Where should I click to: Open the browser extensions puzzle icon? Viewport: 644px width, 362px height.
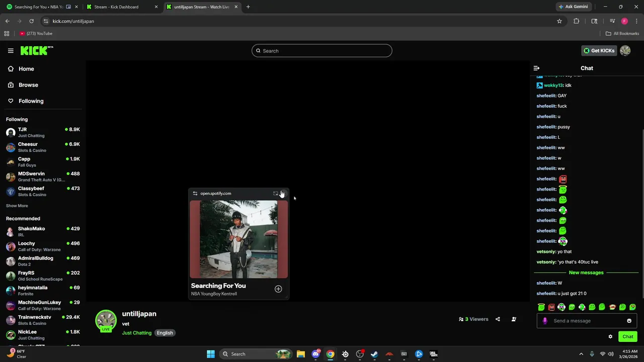577,21
